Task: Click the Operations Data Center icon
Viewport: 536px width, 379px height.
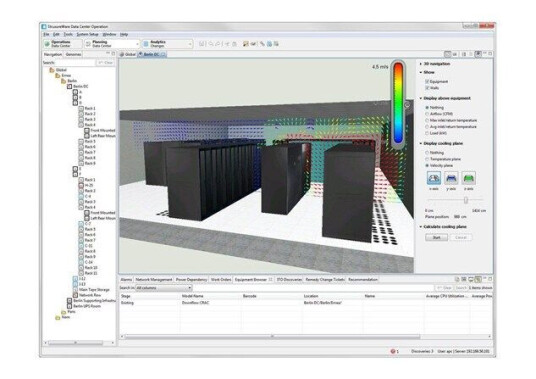Action: (x=47, y=44)
